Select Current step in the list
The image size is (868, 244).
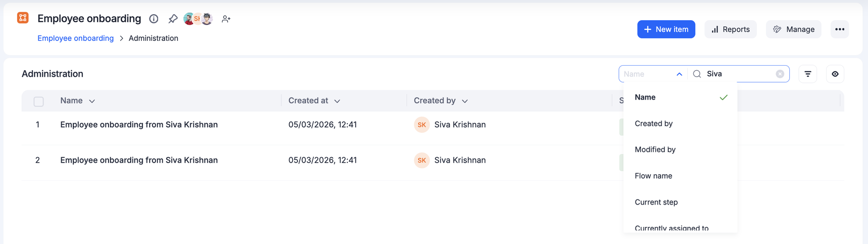point(656,202)
